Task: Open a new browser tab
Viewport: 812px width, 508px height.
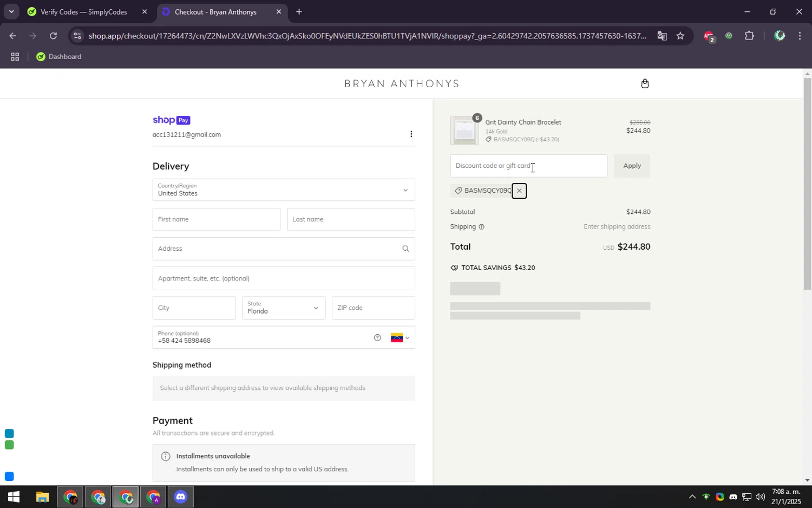Action: point(299,12)
